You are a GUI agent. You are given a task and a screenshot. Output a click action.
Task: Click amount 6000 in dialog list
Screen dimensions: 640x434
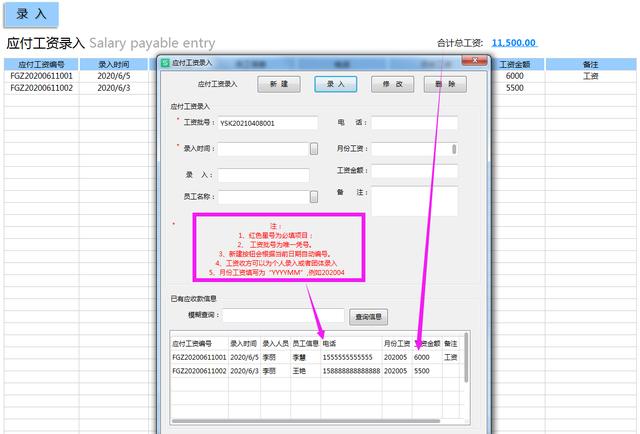(x=422, y=357)
